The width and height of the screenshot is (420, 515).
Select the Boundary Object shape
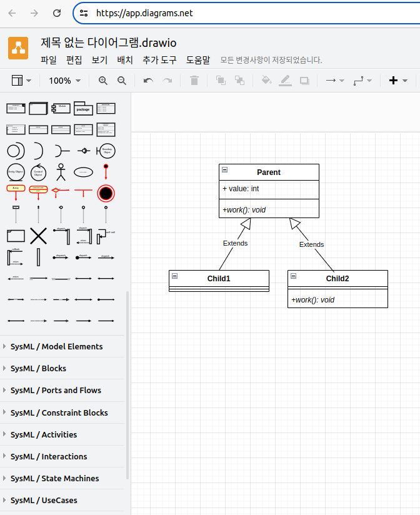[x=106, y=151]
